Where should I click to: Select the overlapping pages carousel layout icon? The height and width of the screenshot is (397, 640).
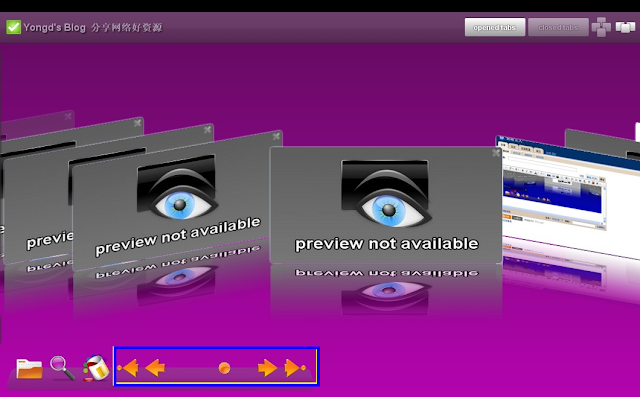(x=625, y=27)
